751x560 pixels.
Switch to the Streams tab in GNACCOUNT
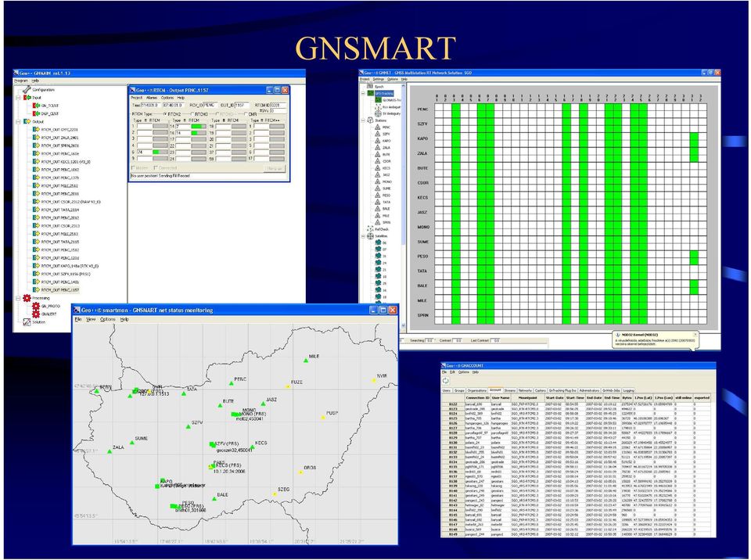click(x=509, y=390)
